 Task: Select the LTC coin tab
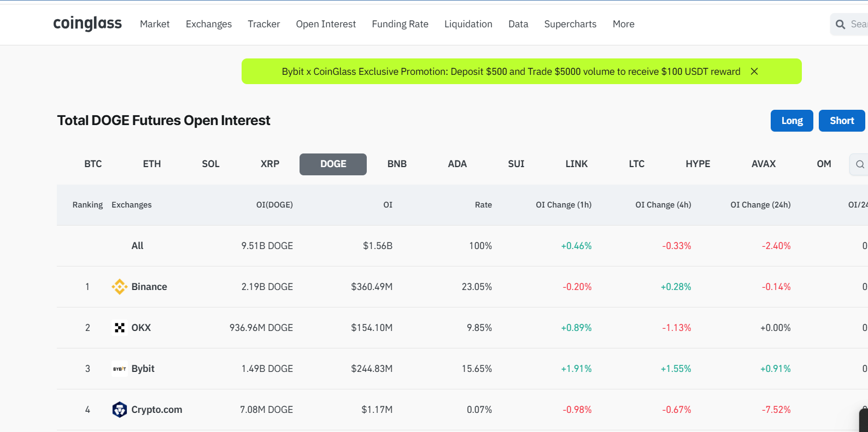coord(637,164)
